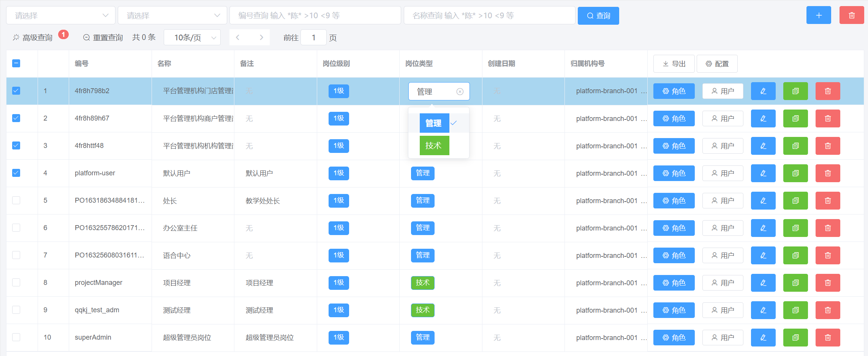
Task: Check the checkbox for row 5 处长
Action: click(16, 200)
